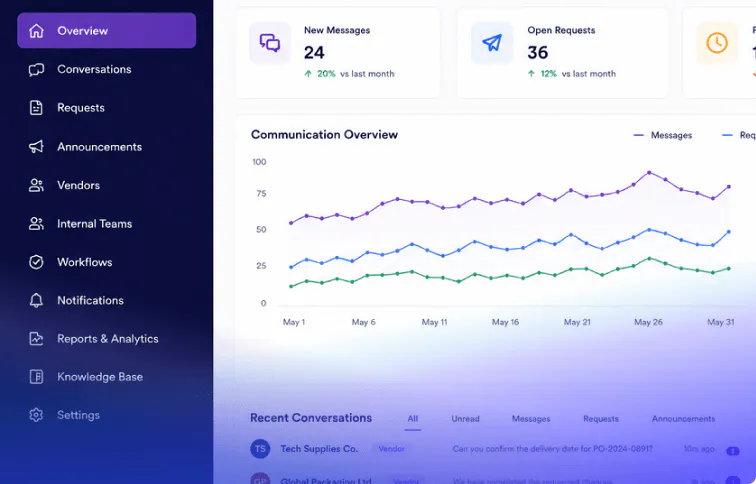The width and height of the screenshot is (756, 484).
Task: Switch to the Announcements conversations tab
Action: 683,419
